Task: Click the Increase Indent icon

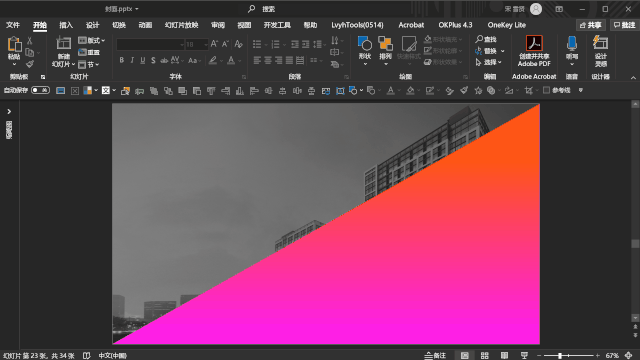Action: (305, 44)
